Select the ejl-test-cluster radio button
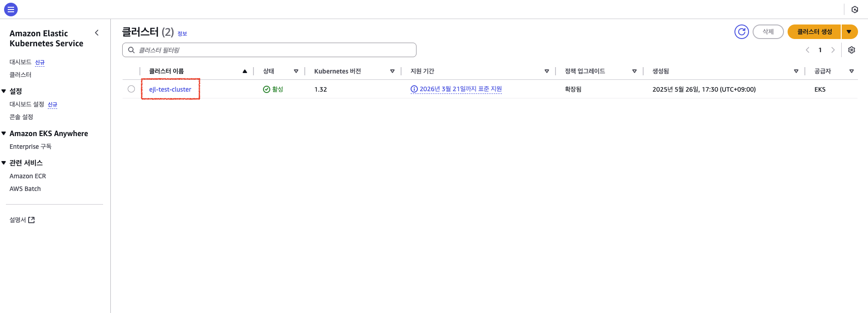The width and height of the screenshot is (868, 313). click(x=131, y=89)
